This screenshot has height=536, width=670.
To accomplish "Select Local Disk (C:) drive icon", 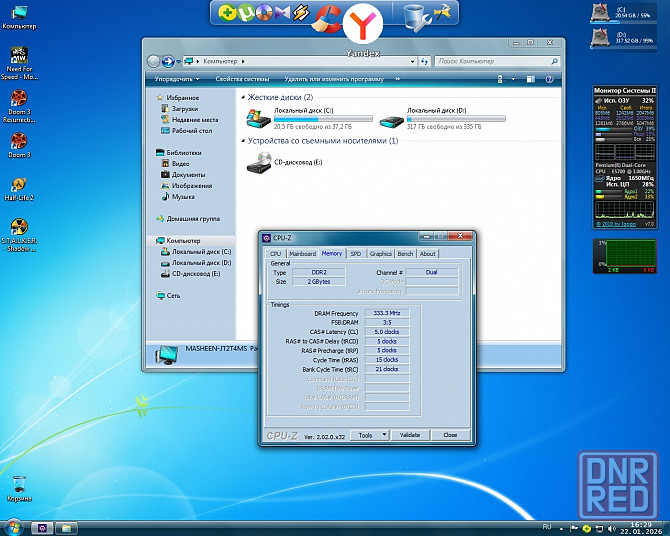I will click(x=259, y=120).
